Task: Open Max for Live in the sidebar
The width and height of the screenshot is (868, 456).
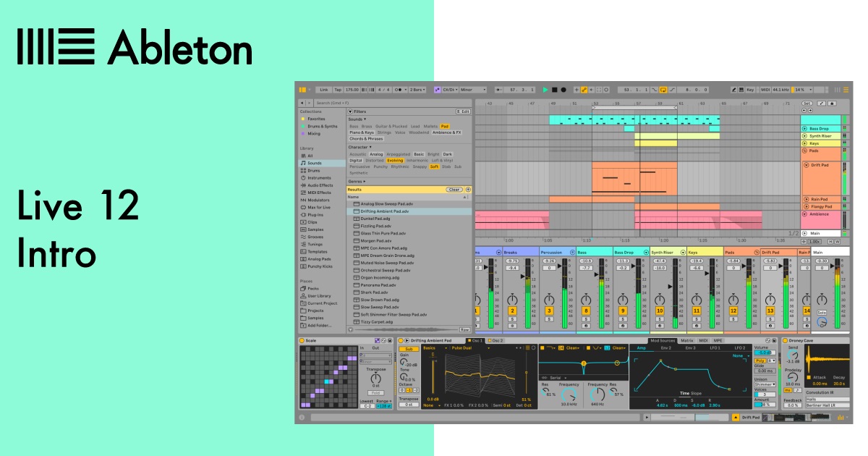Action: pyautogui.click(x=318, y=208)
